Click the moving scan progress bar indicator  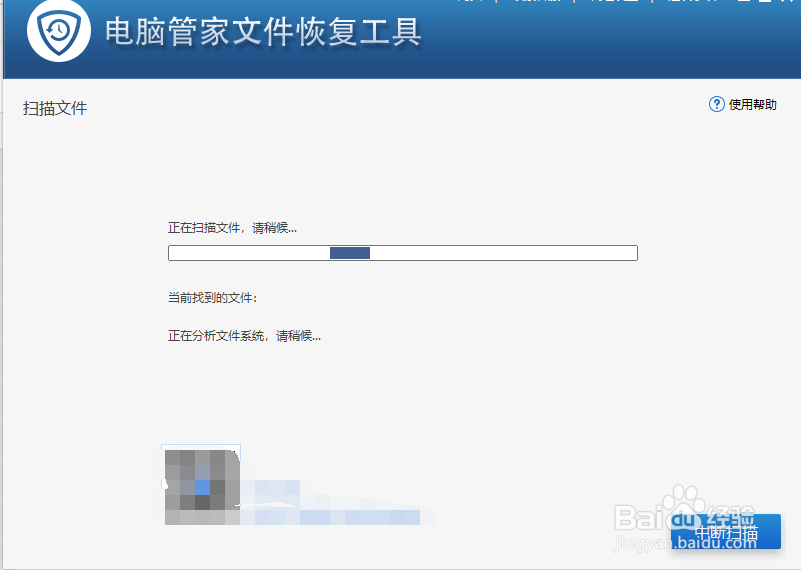point(350,253)
